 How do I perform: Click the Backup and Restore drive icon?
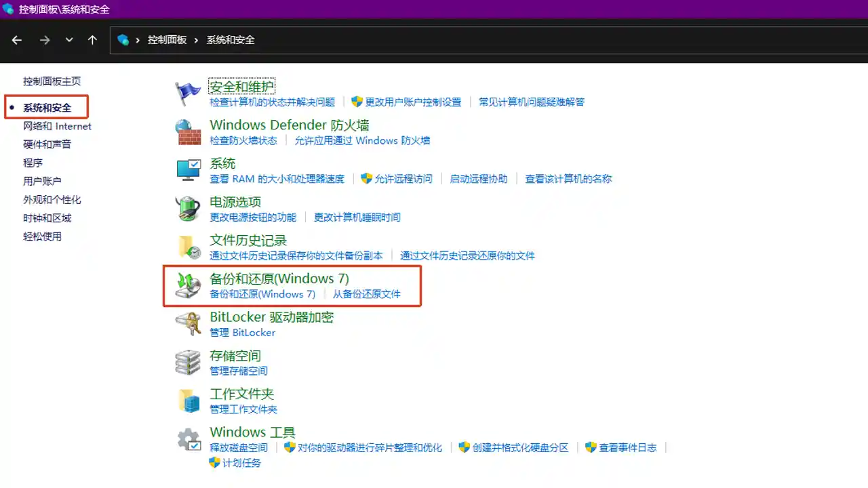188,285
